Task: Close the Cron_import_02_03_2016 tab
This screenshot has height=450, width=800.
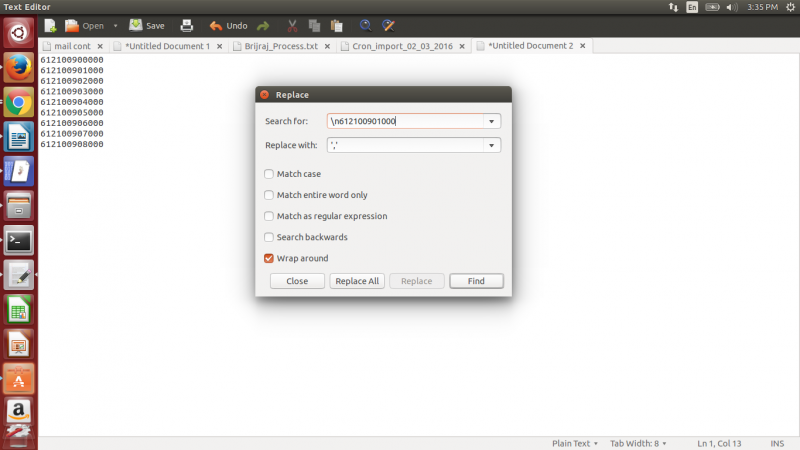Action: point(462,46)
